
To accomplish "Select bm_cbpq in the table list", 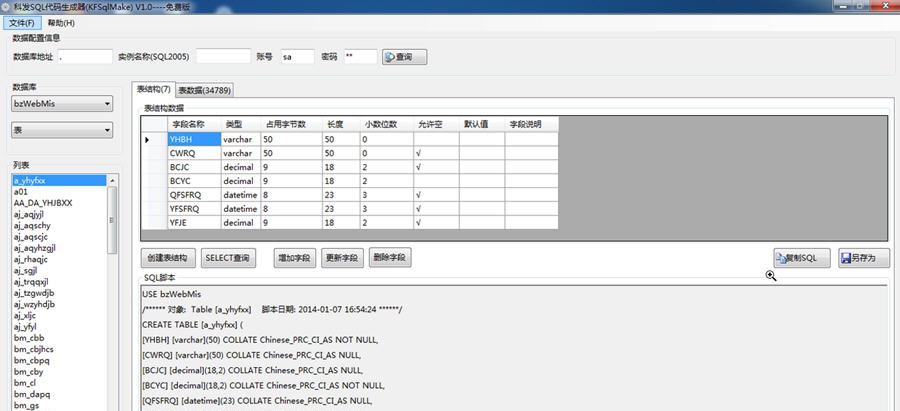I will click(59, 360).
